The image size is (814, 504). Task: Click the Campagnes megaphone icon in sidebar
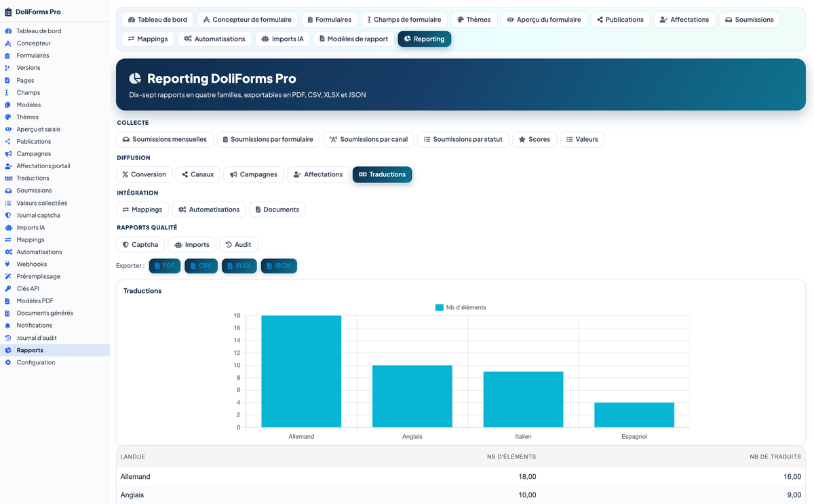click(8, 154)
